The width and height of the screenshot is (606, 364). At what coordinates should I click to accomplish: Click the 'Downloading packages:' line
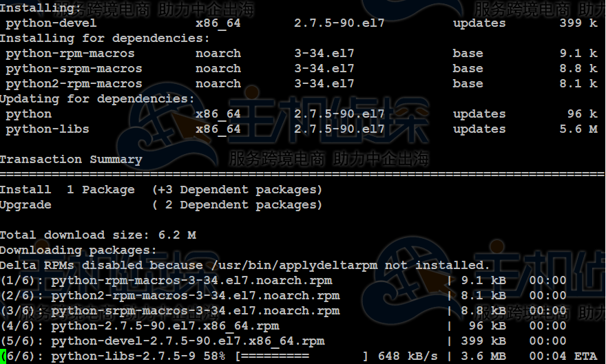pos(79,250)
